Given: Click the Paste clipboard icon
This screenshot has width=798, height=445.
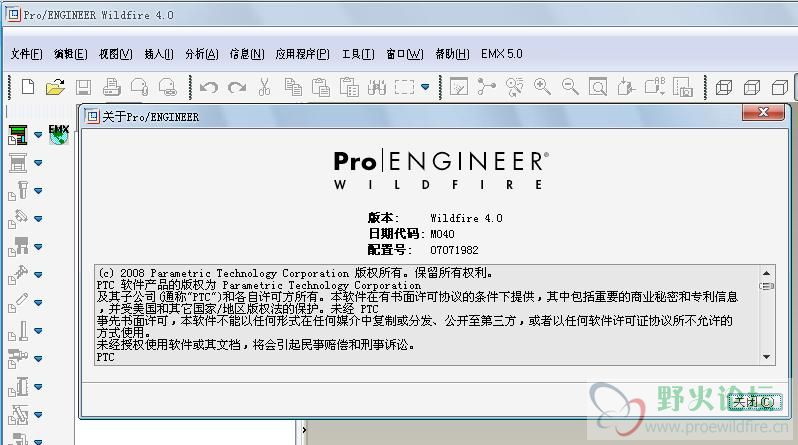Looking at the screenshot, I should coord(321,87).
